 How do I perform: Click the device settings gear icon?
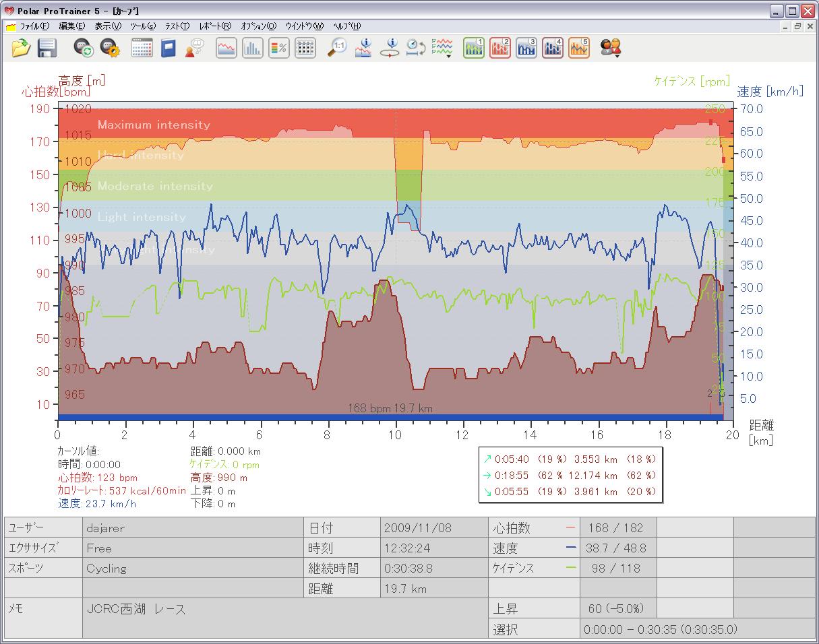click(109, 48)
